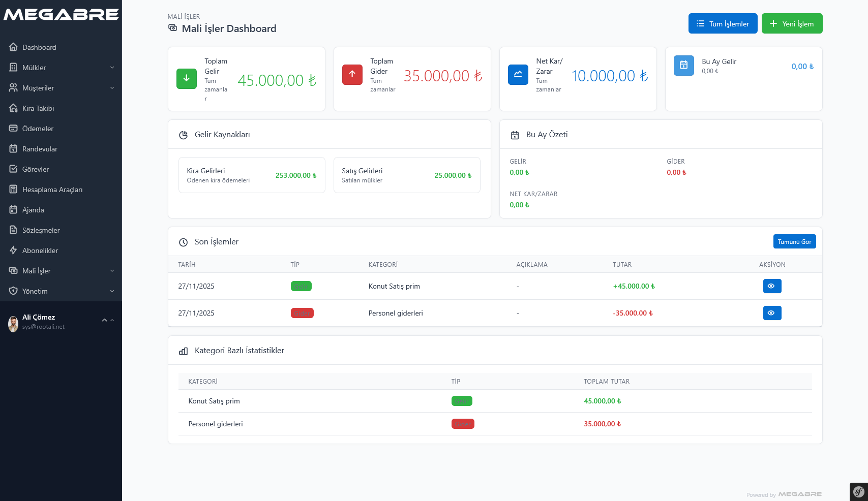
Task: View the Konut Satış prim transaction details
Action: tap(771, 286)
